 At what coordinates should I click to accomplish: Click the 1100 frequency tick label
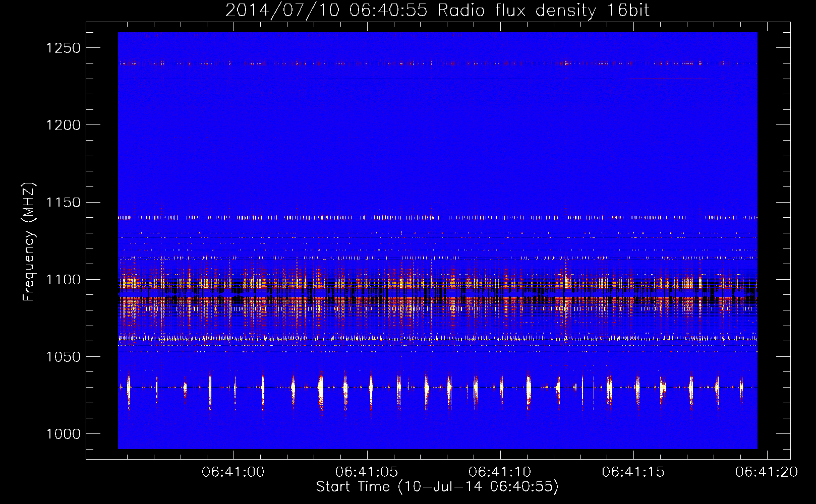63,280
